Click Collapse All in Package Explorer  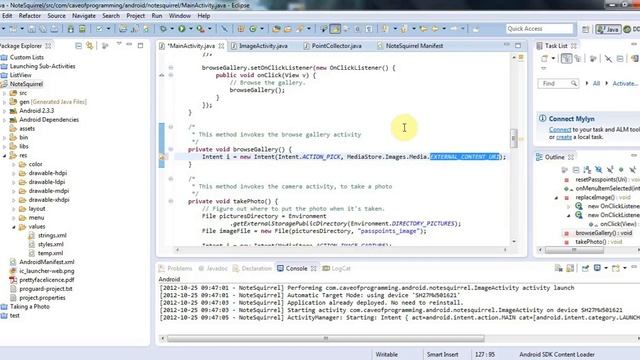tap(78, 46)
